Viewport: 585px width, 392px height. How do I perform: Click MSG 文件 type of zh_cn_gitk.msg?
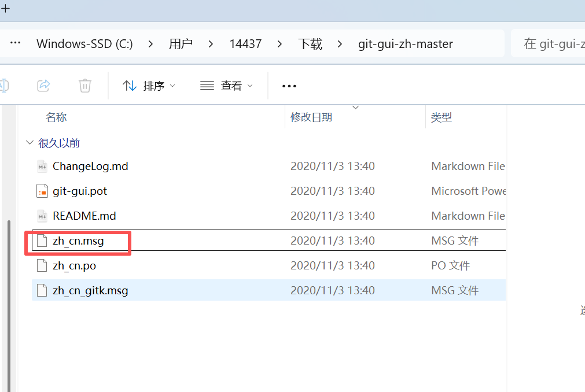tap(455, 291)
